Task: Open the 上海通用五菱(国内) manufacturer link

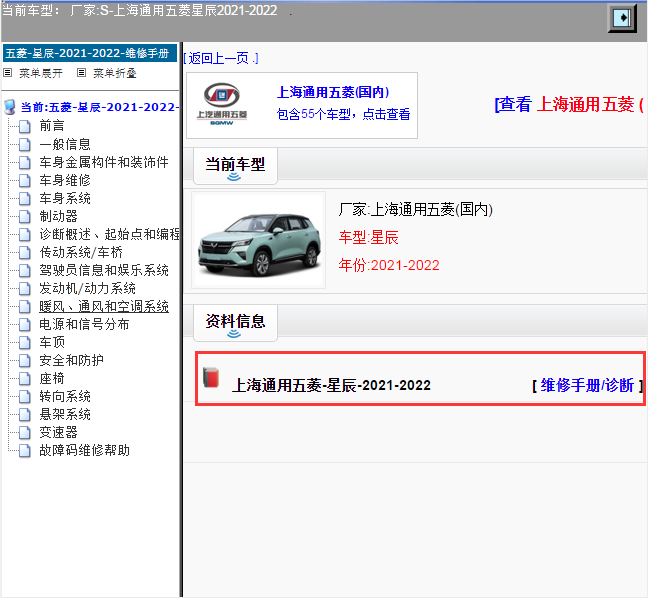Action: point(333,92)
